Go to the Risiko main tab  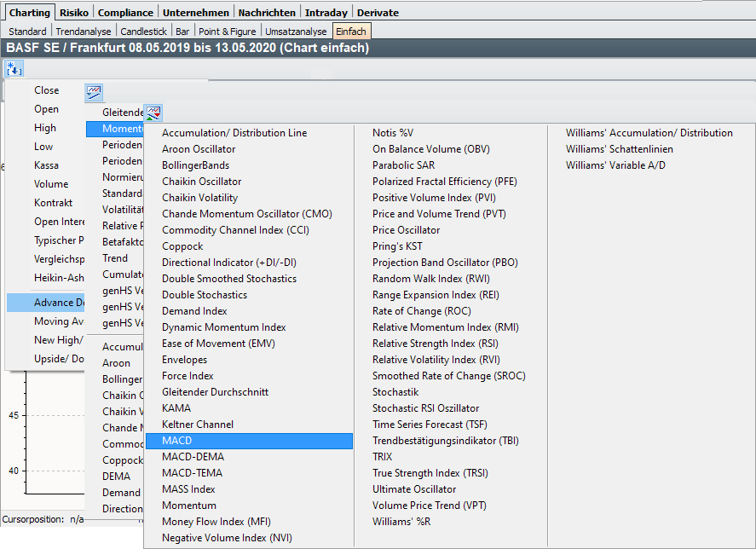(x=75, y=13)
